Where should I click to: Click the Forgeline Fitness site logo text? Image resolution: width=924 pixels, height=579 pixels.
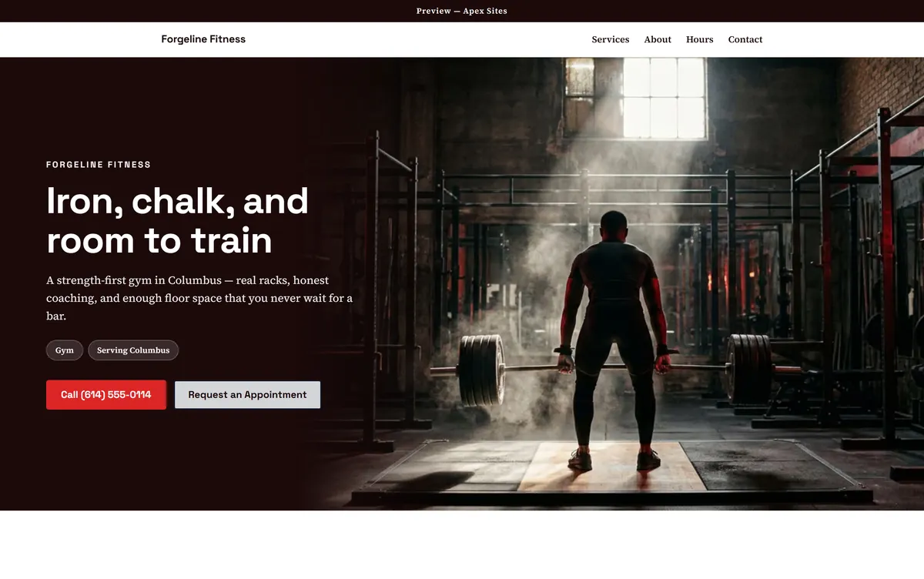coord(203,39)
